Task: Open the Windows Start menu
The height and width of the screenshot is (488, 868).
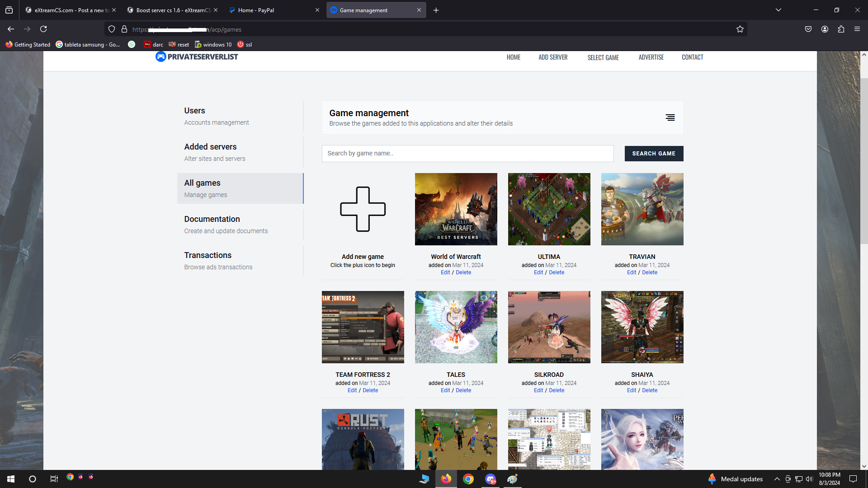Action: coord(11,479)
